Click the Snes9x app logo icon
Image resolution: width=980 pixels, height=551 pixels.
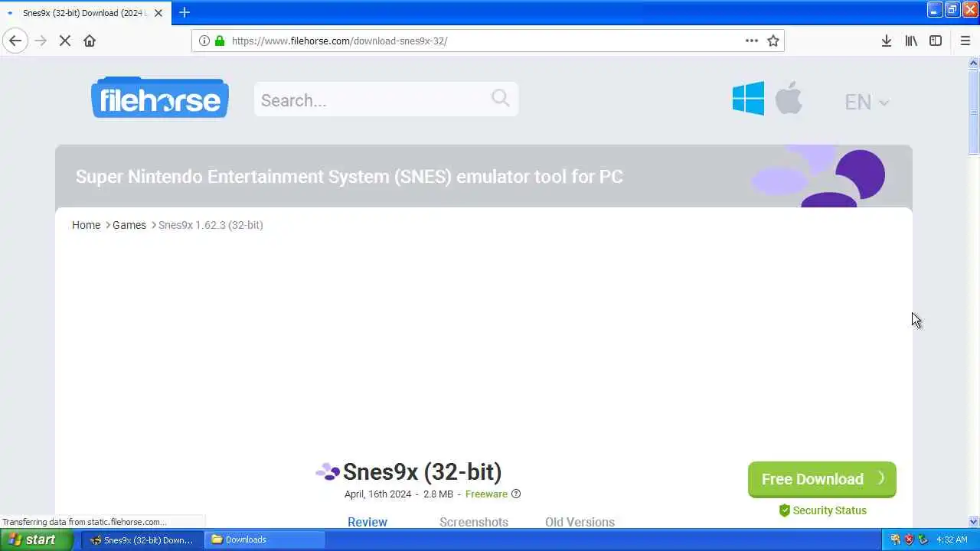coord(328,472)
